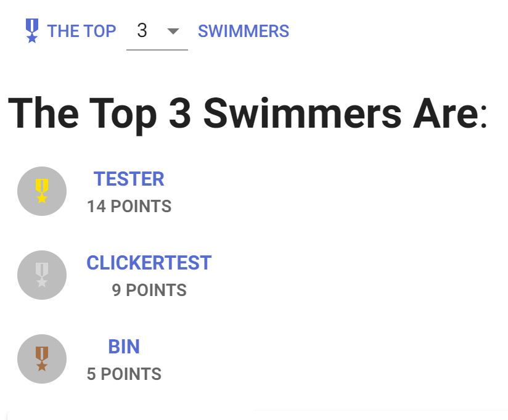Select the 9 POINTS score text

click(x=149, y=290)
